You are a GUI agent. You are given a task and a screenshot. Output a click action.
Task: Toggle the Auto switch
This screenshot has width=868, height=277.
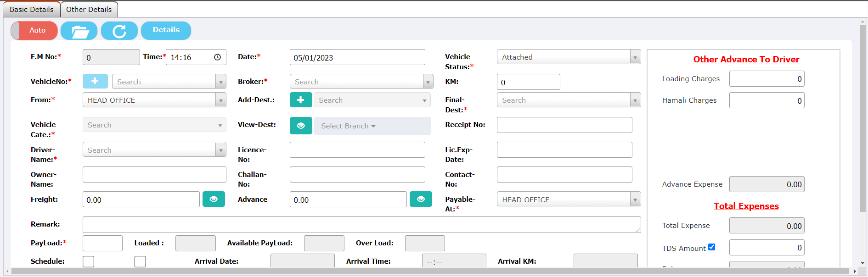(x=34, y=31)
